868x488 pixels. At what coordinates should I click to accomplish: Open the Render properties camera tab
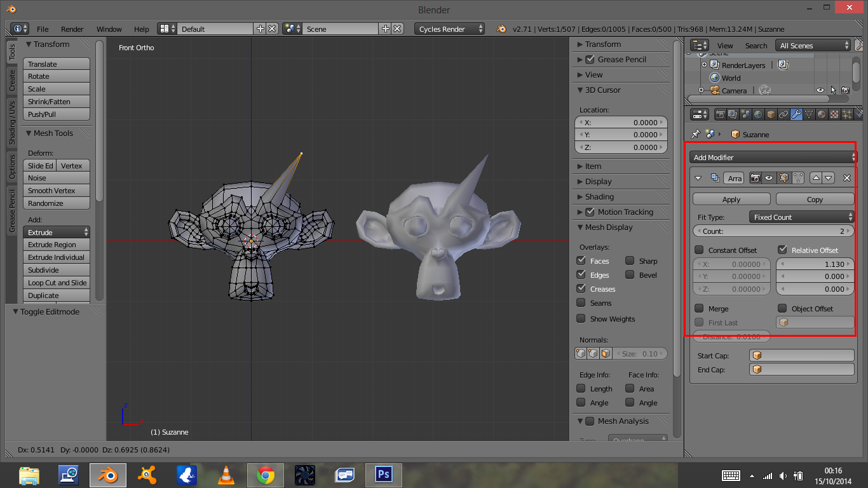(720, 114)
